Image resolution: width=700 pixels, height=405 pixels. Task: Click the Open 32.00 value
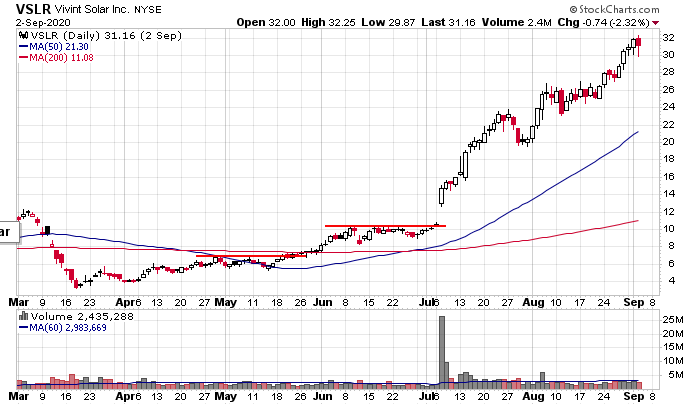(266, 22)
